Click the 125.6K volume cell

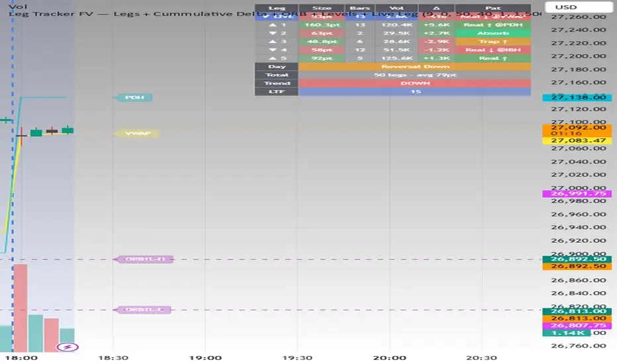click(397, 58)
